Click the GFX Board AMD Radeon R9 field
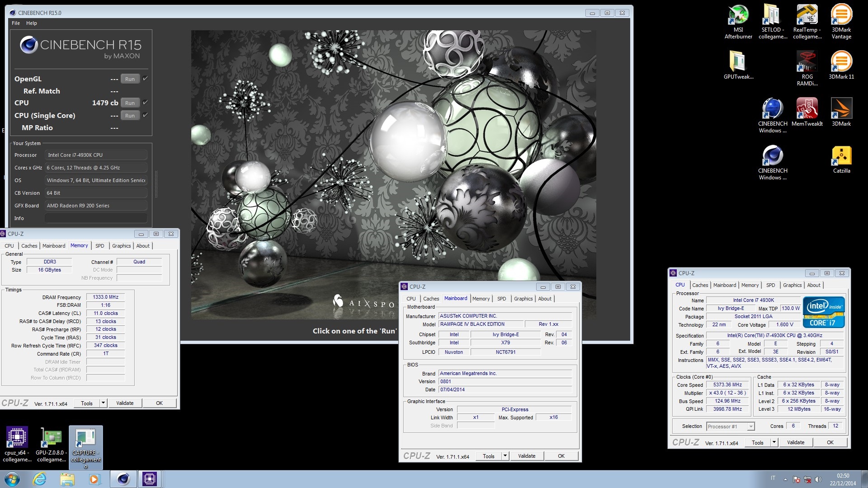The height and width of the screenshot is (488, 868). [x=96, y=206]
